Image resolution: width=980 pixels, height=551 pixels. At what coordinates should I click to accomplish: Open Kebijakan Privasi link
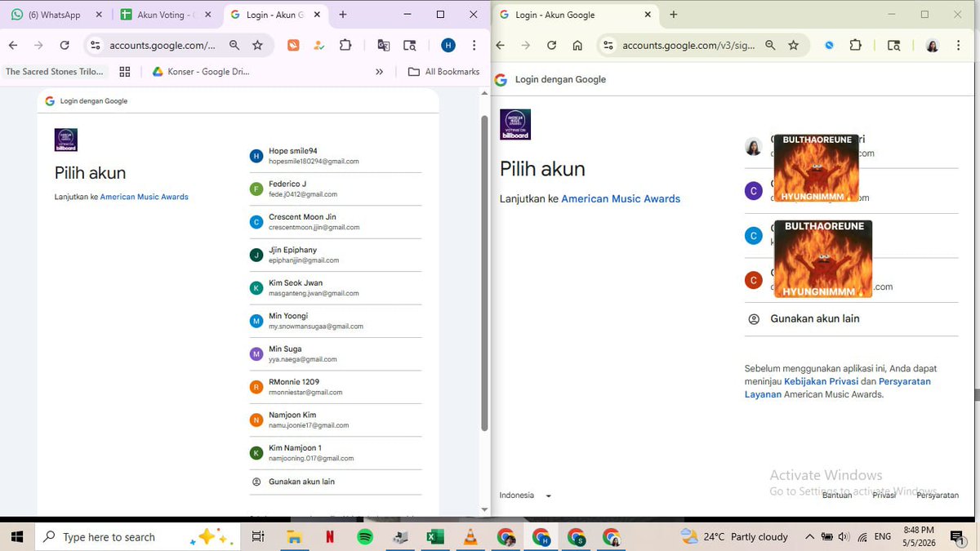pyautogui.click(x=821, y=381)
